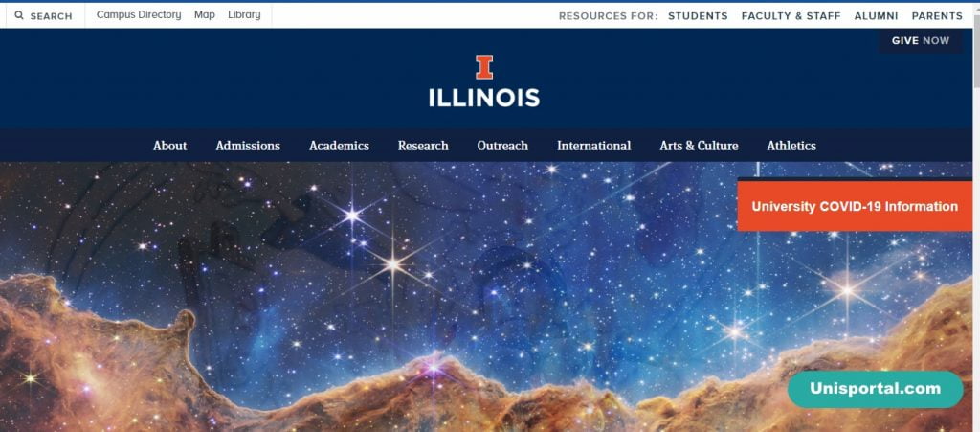Screen dimensions: 980x432
Task: Open Faculty & Staff resources
Action: pyautogui.click(x=791, y=16)
